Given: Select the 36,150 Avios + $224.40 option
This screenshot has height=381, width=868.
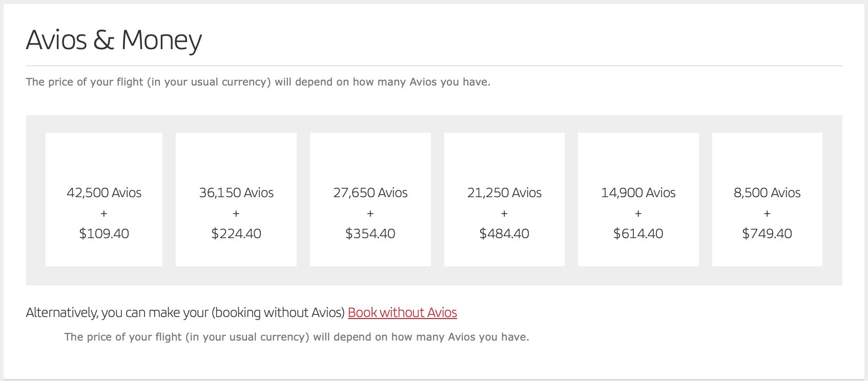Looking at the screenshot, I should (236, 199).
